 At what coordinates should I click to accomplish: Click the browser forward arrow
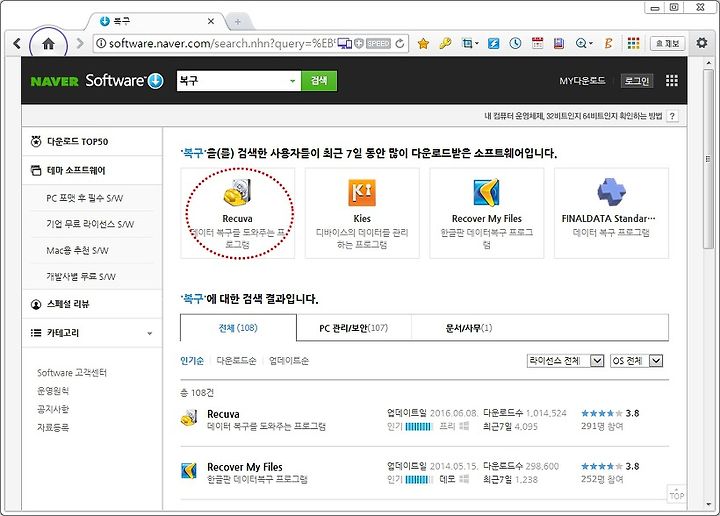80,44
